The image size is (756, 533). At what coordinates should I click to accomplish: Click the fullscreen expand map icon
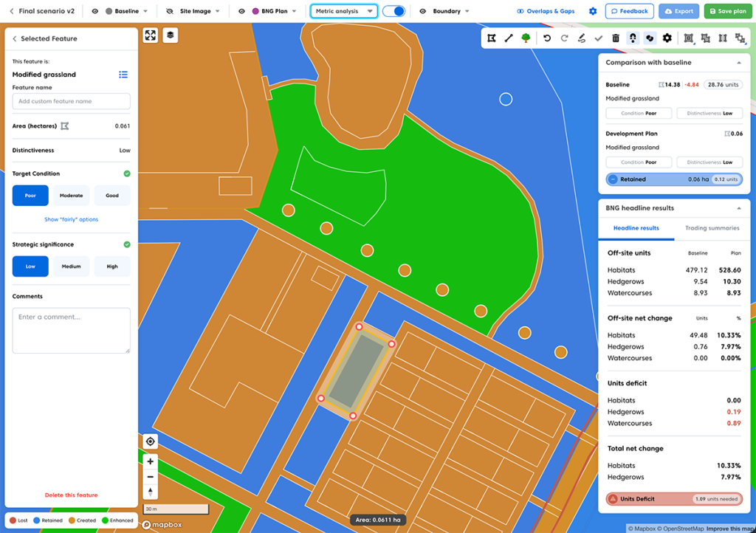(x=151, y=35)
